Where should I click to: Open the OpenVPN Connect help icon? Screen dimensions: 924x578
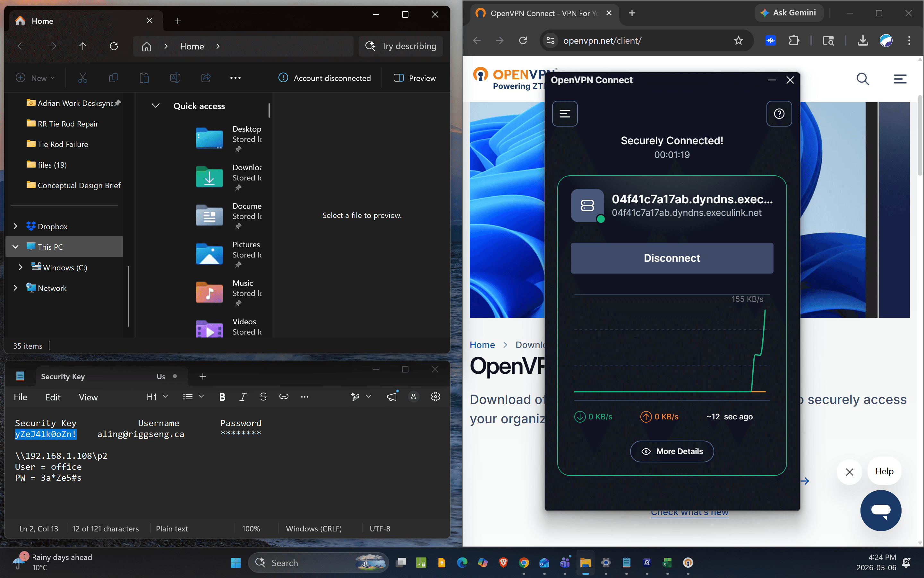779,114
